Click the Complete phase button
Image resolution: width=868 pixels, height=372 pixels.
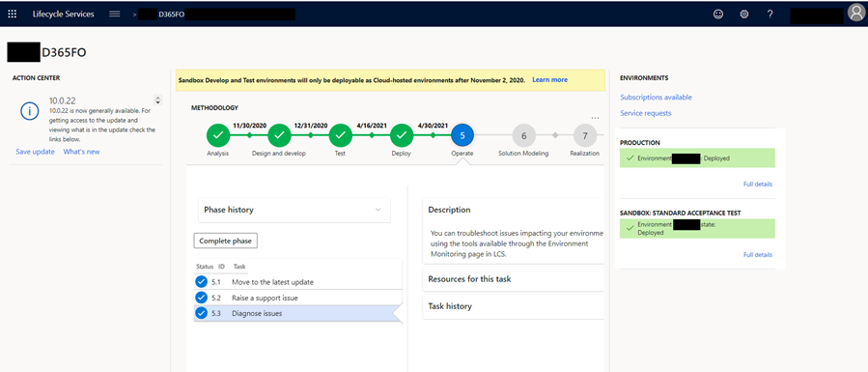pos(226,241)
